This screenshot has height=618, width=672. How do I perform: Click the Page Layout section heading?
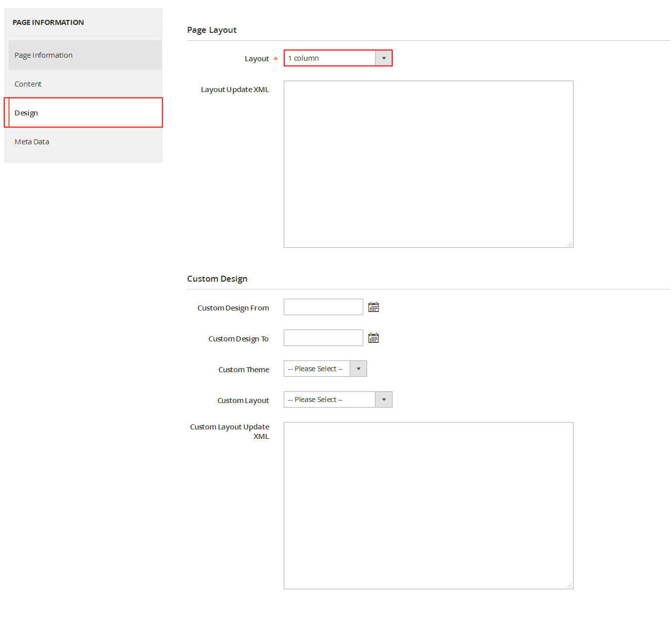(212, 30)
